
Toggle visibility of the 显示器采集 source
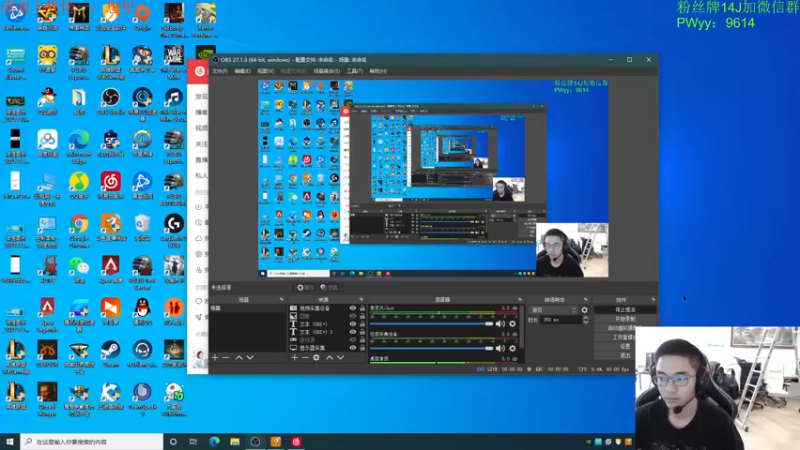352,347
